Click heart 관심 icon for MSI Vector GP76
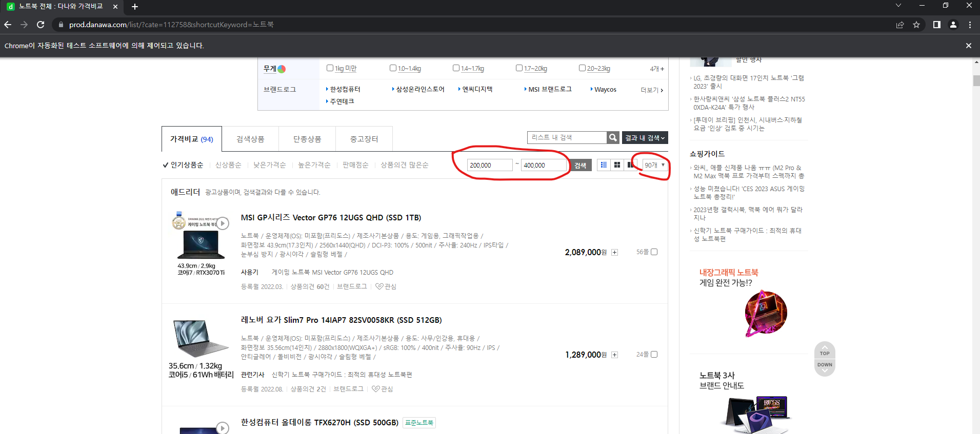 386,286
